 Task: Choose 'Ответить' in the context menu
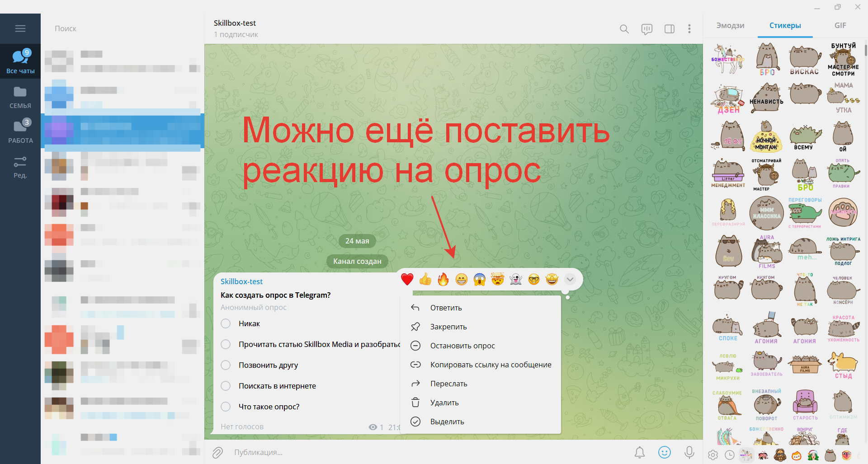pos(481,308)
